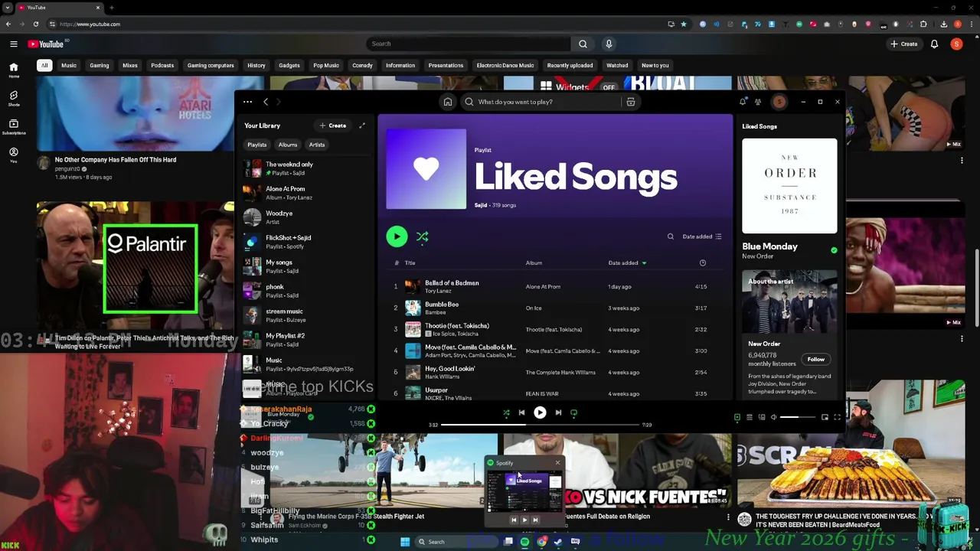
Task: Toggle Albums filter in Your Library
Action: click(288, 145)
